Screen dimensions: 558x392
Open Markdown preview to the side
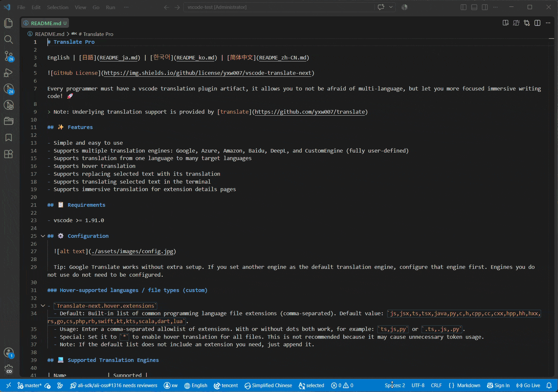click(505, 23)
